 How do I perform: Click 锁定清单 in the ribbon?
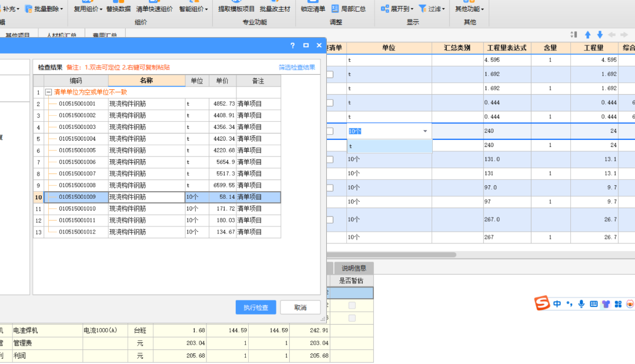[x=313, y=8]
